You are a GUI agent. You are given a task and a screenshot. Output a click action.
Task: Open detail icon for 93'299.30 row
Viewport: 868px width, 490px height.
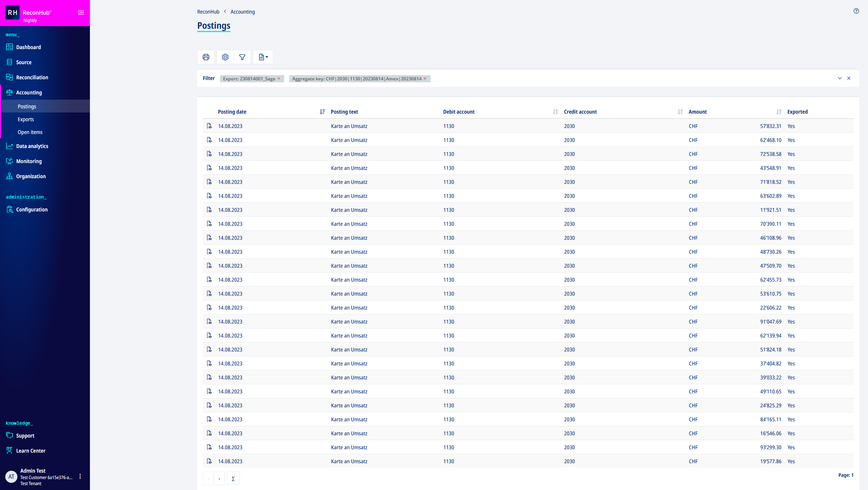pyautogui.click(x=209, y=447)
